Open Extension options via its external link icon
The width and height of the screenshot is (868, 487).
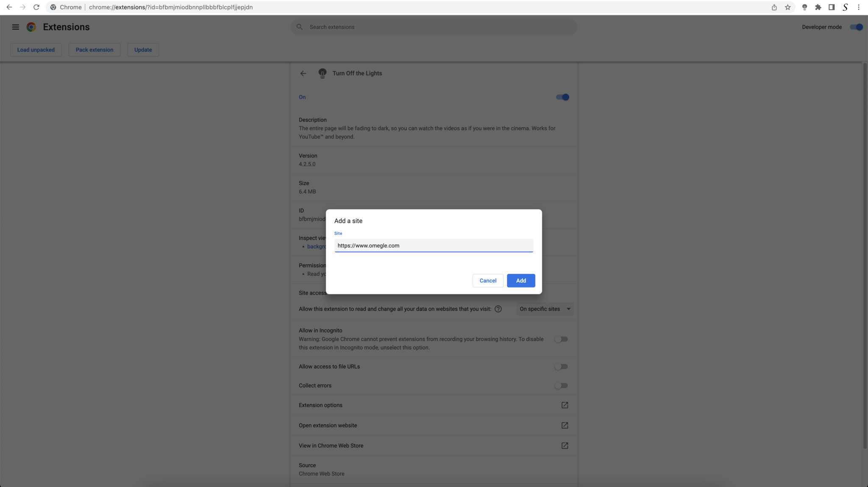pyautogui.click(x=564, y=405)
